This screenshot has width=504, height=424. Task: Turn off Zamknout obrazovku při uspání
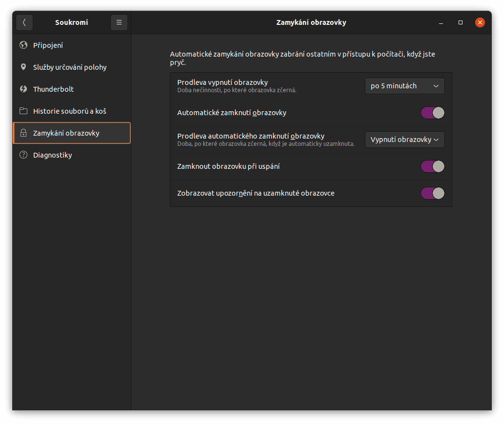432,166
